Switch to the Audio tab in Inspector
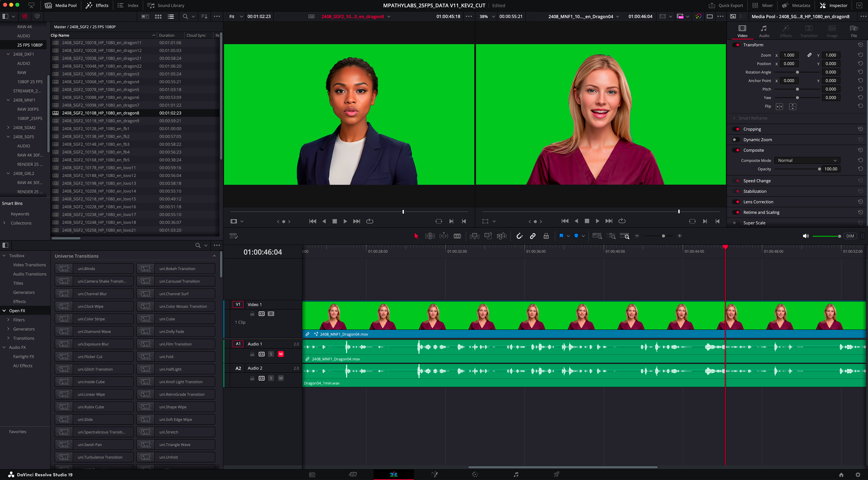The width and height of the screenshot is (868, 480). coord(764,31)
